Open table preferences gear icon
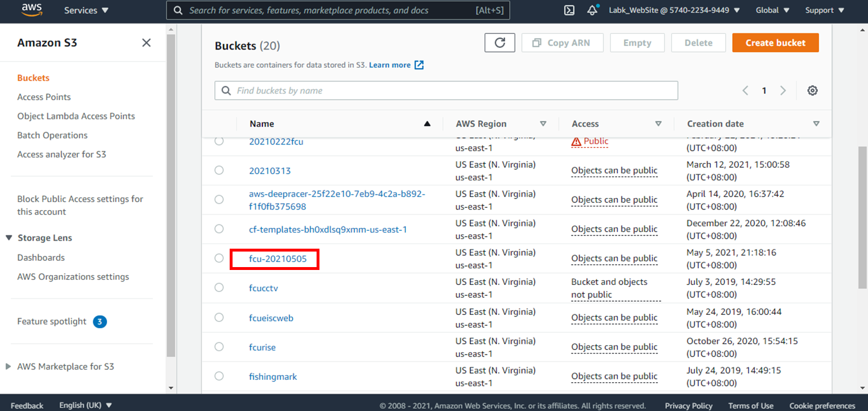This screenshot has width=868, height=411. tap(812, 90)
